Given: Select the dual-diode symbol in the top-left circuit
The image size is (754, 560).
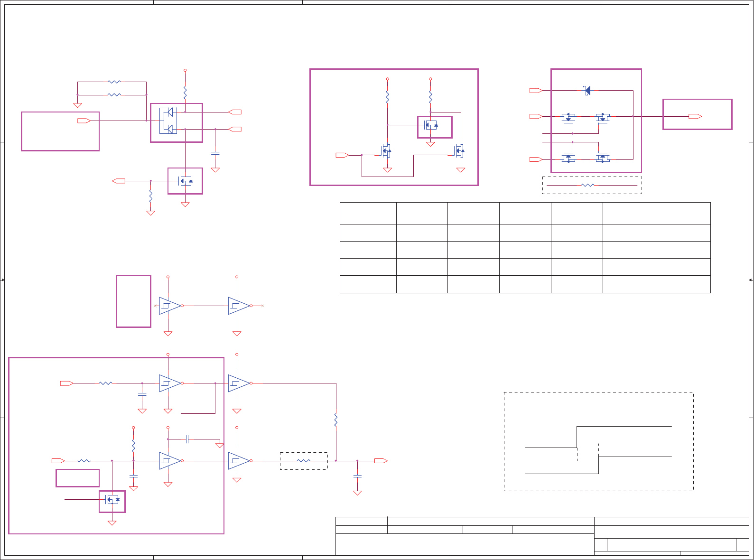Looking at the screenshot, I should [x=168, y=121].
